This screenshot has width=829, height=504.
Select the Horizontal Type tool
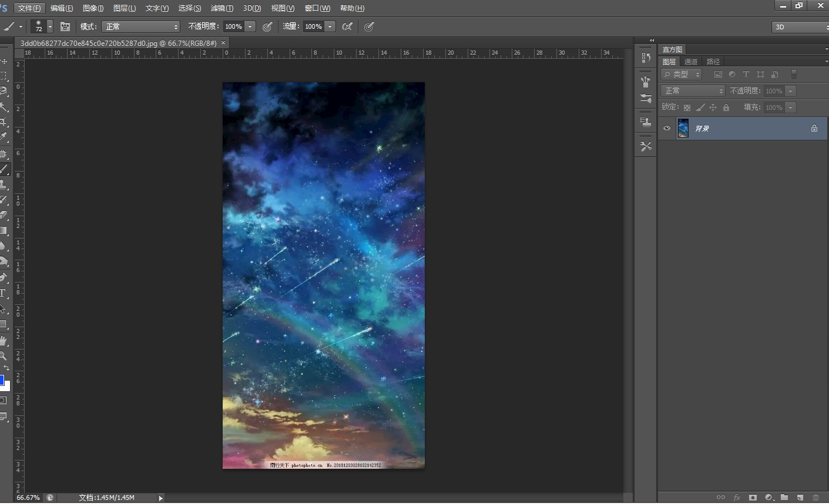tap(3, 293)
